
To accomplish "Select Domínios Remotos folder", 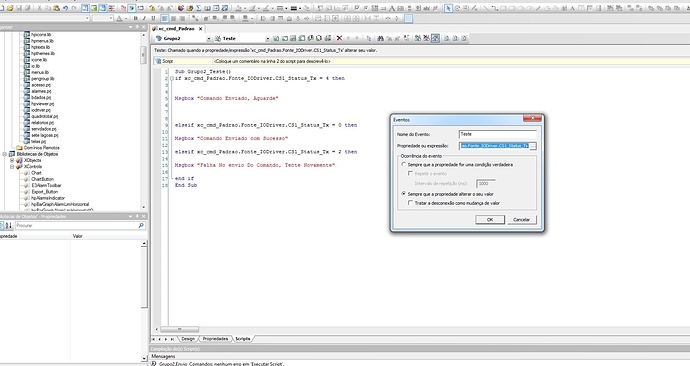I will pyautogui.click(x=41, y=148).
